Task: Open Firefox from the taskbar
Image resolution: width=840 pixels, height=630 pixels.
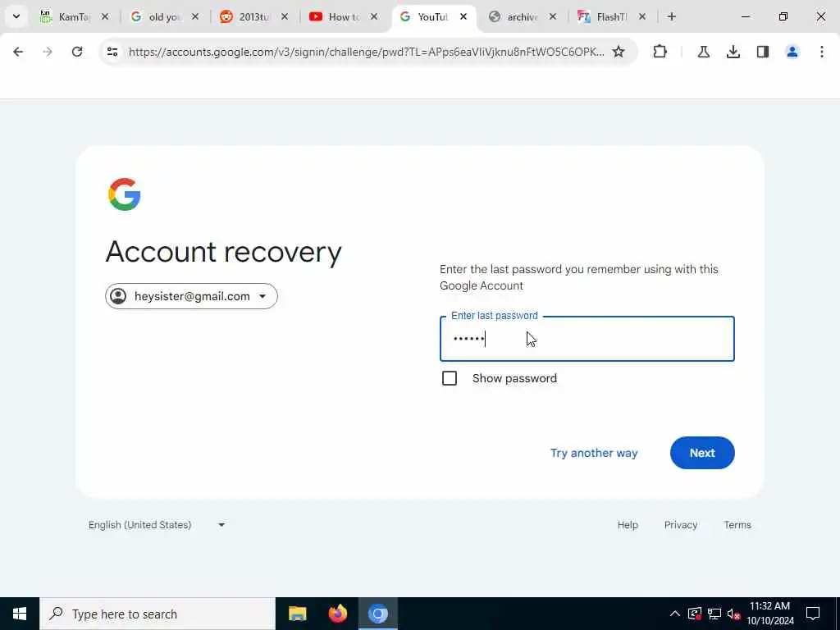Action: point(337,614)
